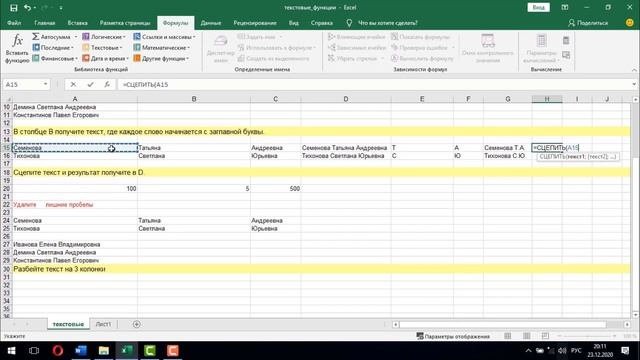Expand the Name Box dropdown
Viewport: 640px width, 360px height.
tap(45, 84)
